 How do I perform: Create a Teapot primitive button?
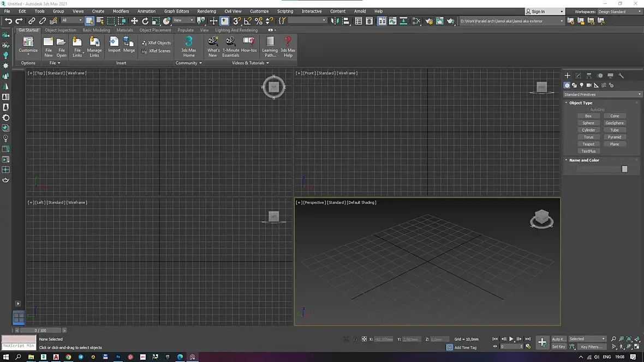pos(588,144)
